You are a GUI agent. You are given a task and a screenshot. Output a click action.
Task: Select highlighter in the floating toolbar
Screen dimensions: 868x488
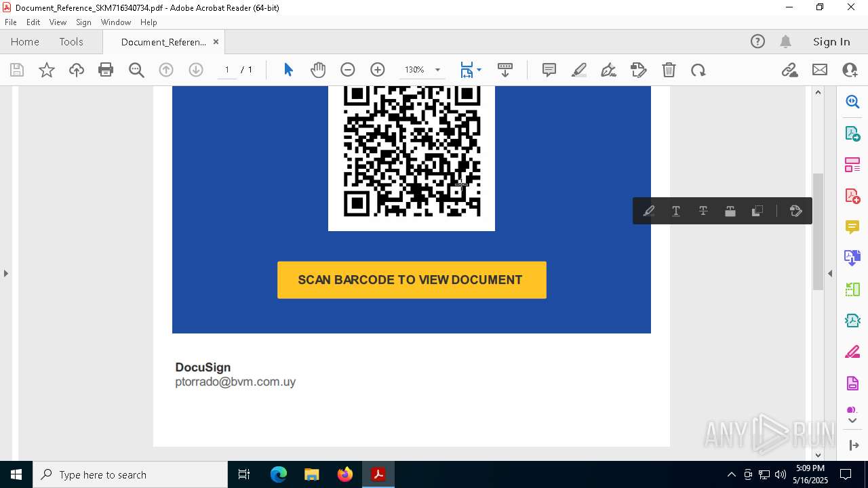click(x=649, y=211)
